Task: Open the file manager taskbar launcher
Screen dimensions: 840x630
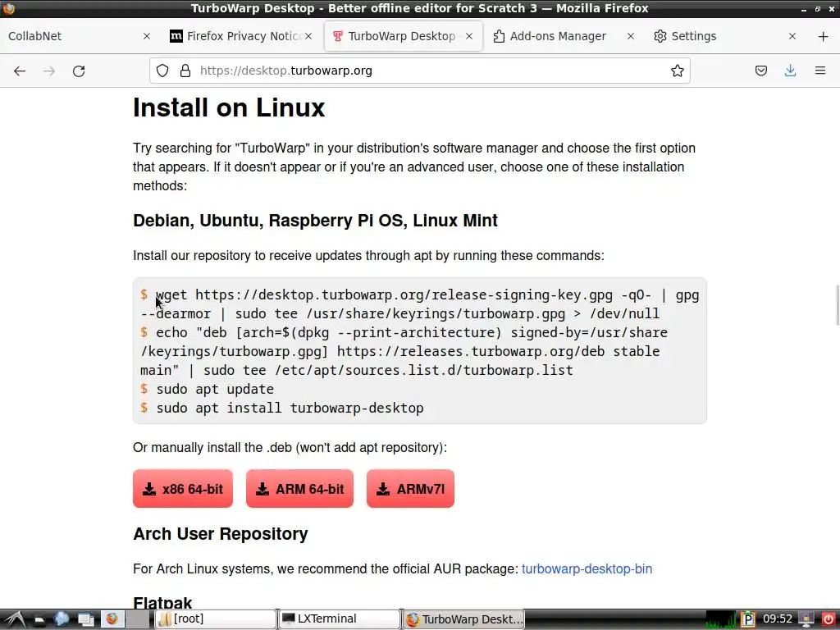Action: (39, 619)
